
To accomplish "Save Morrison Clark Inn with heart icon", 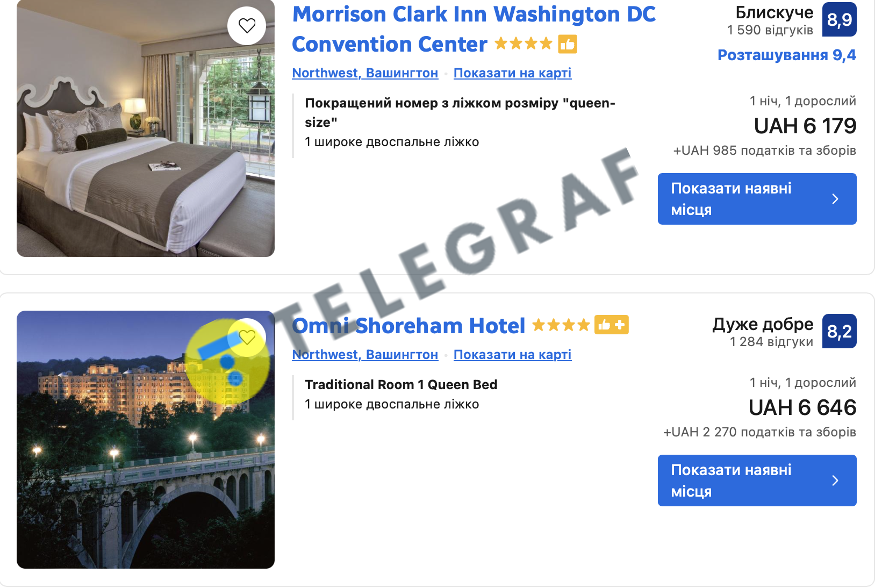I will click(247, 25).
